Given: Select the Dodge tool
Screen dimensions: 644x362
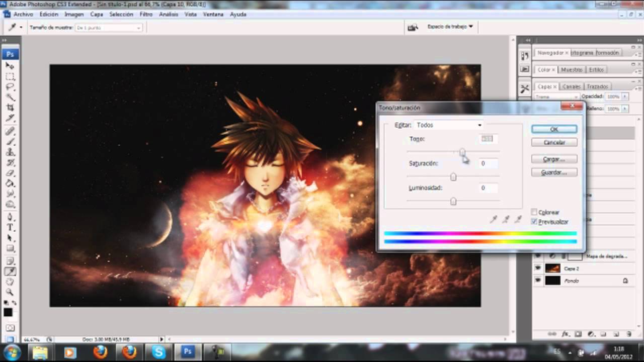Looking at the screenshot, I should click(10, 204).
